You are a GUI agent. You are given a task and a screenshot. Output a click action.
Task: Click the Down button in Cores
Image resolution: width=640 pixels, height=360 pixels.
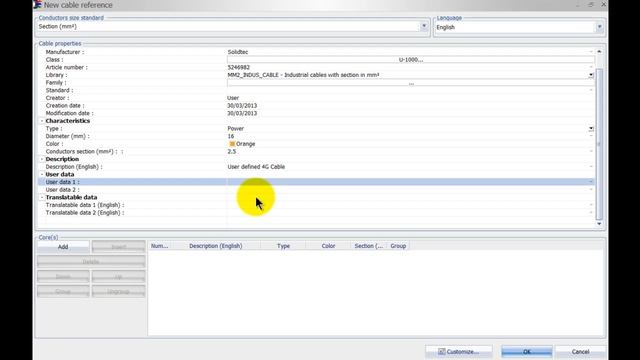click(x=63, y=277)
